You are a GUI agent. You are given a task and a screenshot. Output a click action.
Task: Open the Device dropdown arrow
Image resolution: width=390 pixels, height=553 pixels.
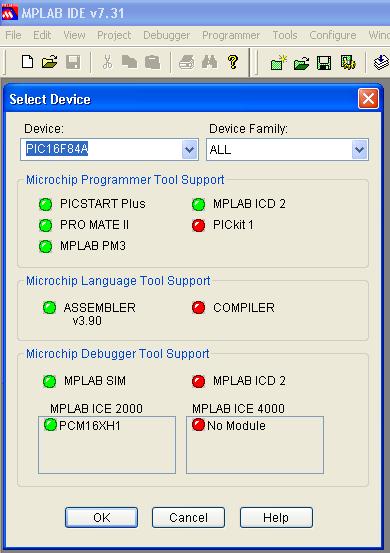pos(189,150)
